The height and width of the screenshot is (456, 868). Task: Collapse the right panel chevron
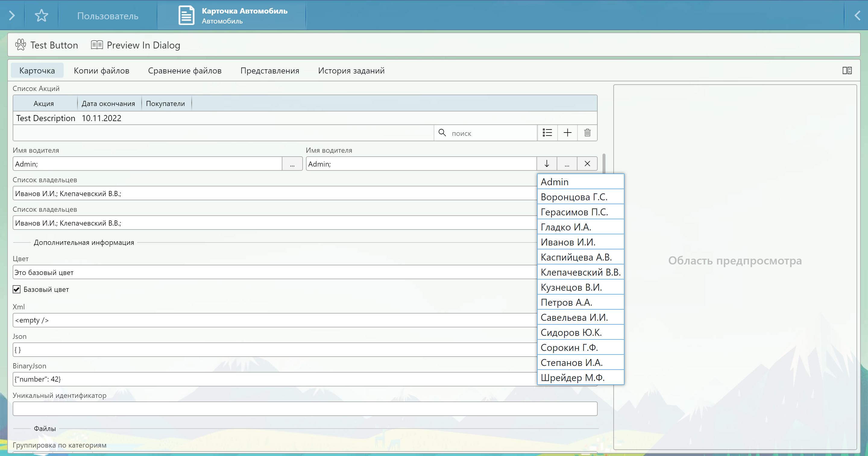(857, 15)
